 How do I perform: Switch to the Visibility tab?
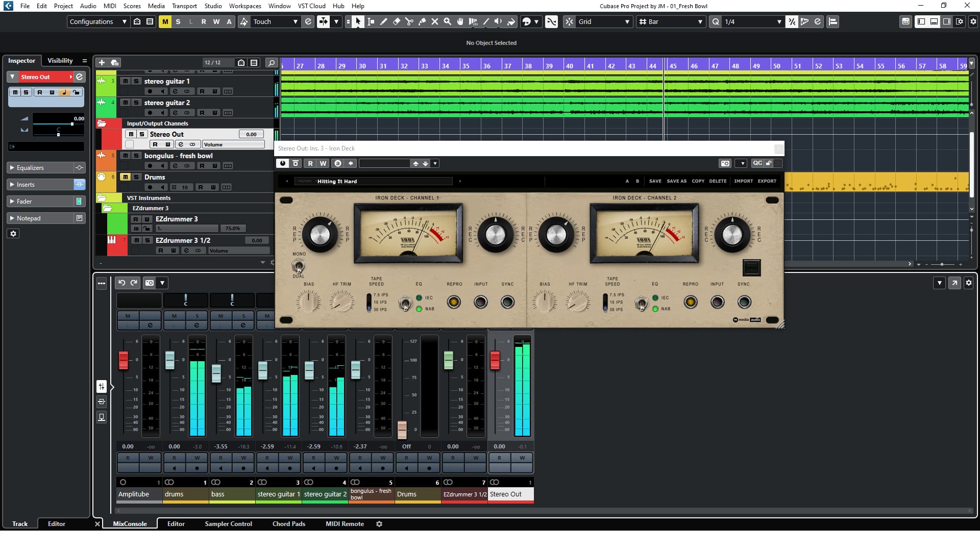[x=60, y=60]
